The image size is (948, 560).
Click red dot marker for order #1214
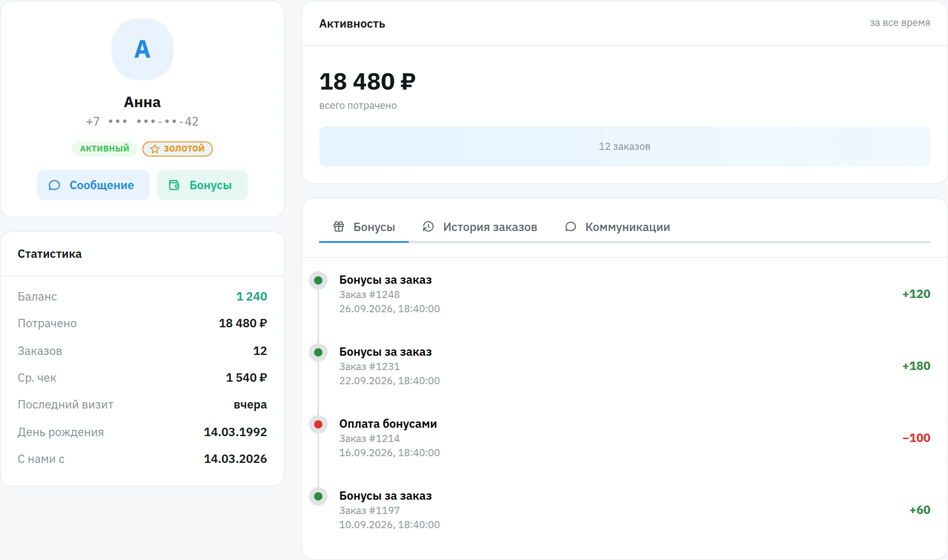click(318, 424)
